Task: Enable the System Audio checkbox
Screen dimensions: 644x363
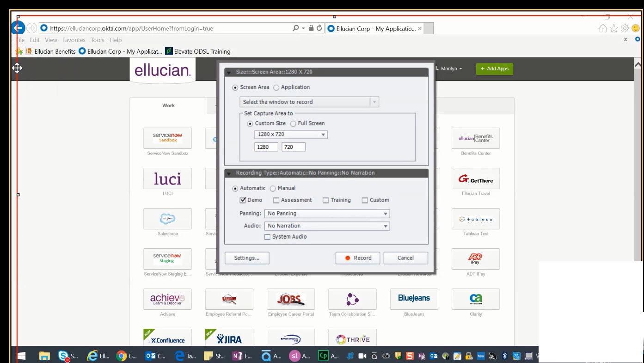Action: [x=267, y=237]
